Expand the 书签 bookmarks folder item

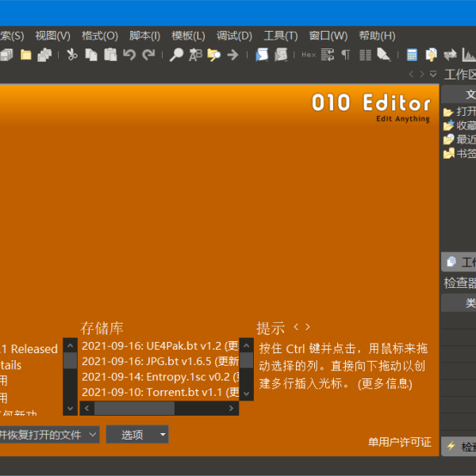click(459, 154)
